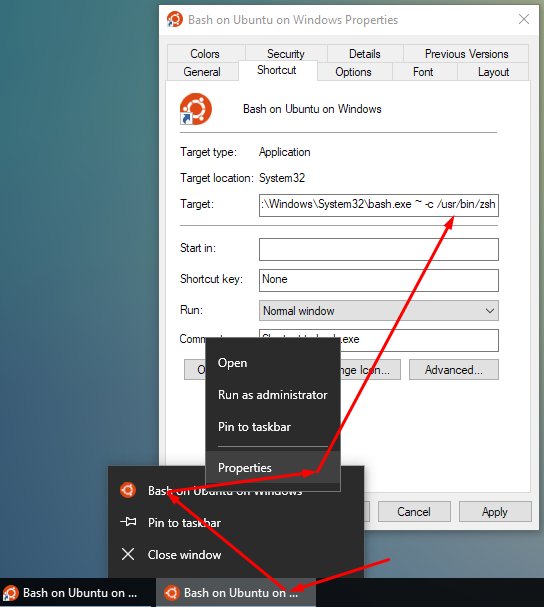Select the Previous Versions tab
Viewport: 544px width, 607px height.
click(x=466, y=53)
